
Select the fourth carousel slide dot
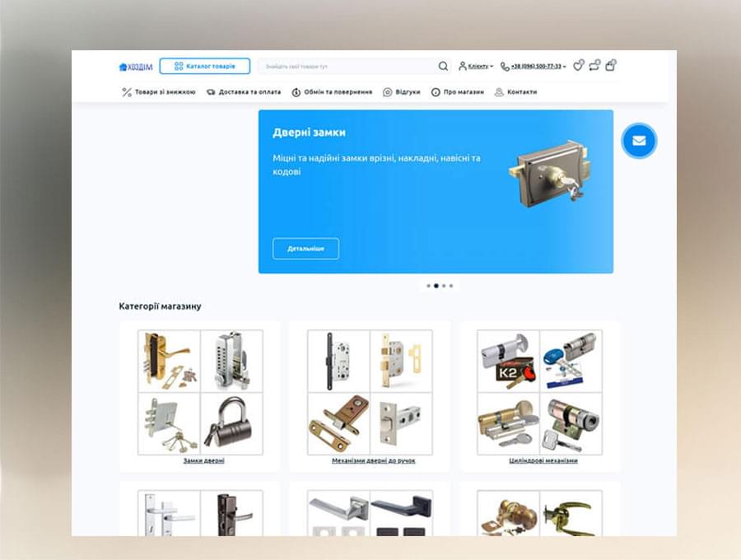tap(451, 286)
